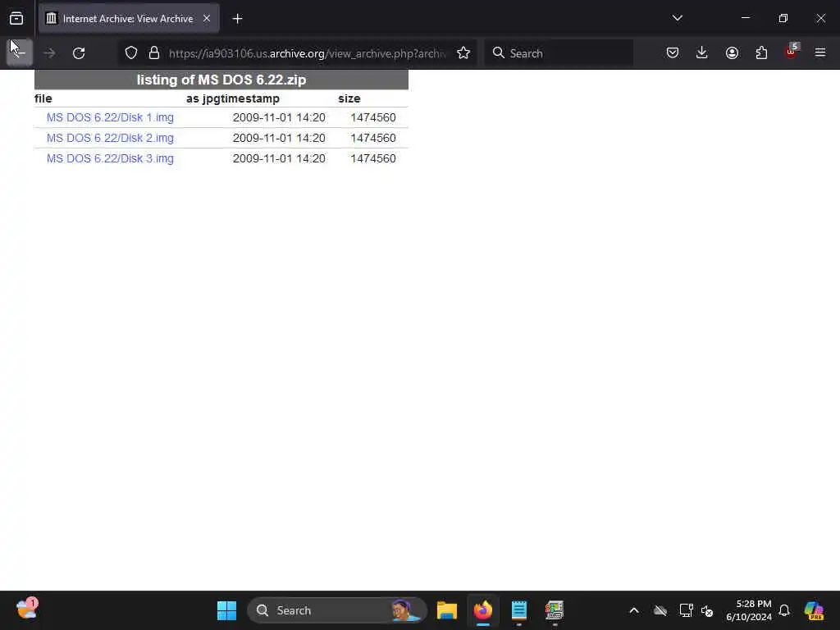Select Disk 1 timestamp 2009-11-01 14:20
Image resolution: width=840 pixels, height=630 pixels.
(279, 117)
